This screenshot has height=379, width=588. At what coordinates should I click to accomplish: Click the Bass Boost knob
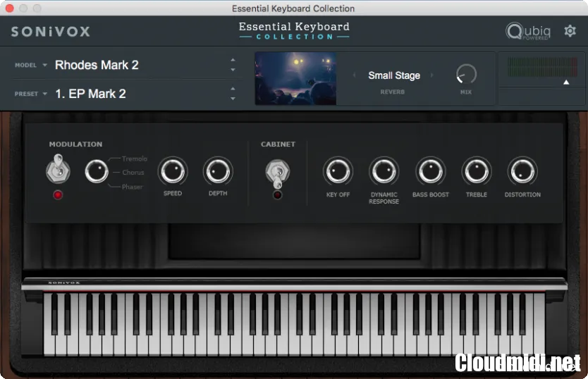click(430, 171)
